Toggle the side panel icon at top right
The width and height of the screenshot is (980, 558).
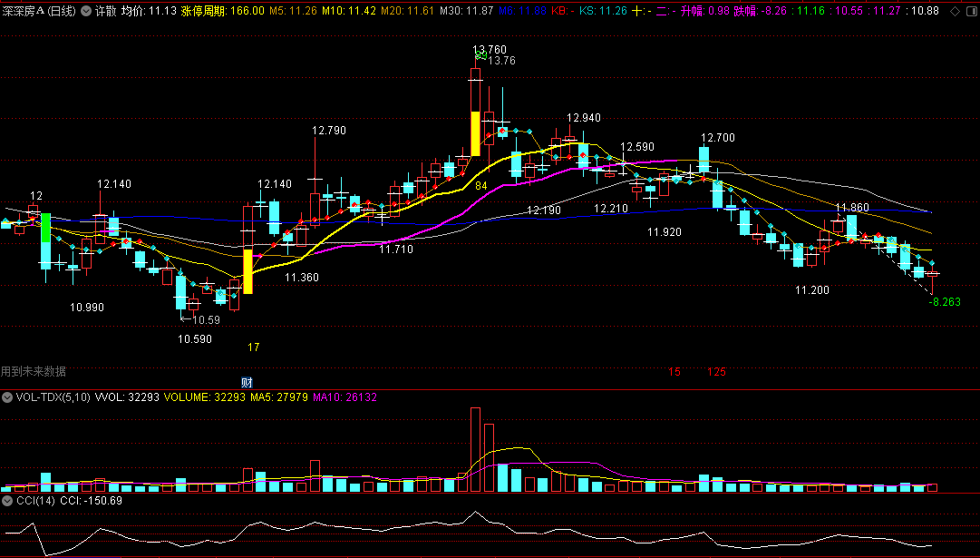pyautogui.click(x=971, y=11)
